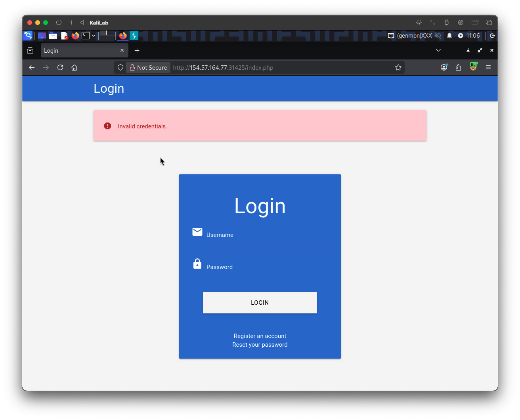Open the Firefox account profile icon
The image size is (520, 420).
click(x=444, y=67)
